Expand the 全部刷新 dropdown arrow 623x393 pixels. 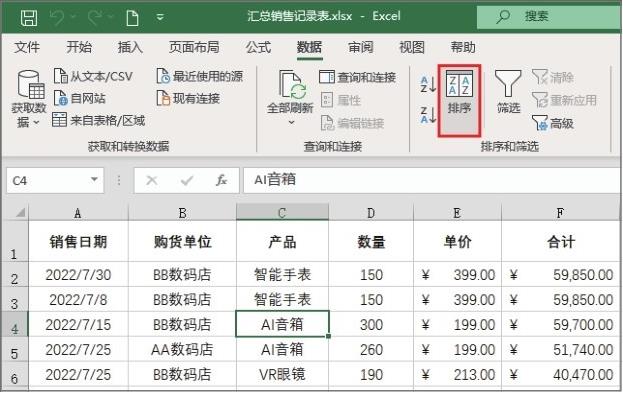(291, 122)
